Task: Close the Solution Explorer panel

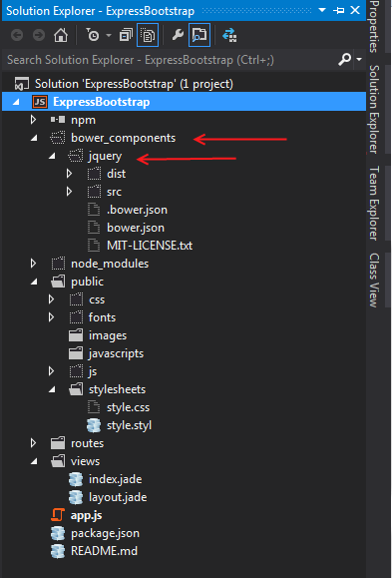Action: click(x=355, y=10)
